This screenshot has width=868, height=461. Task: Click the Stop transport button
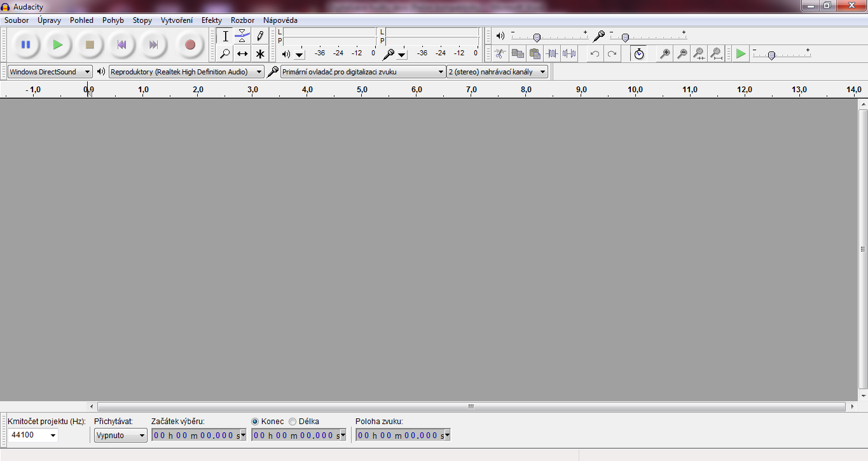click(90, 45)
